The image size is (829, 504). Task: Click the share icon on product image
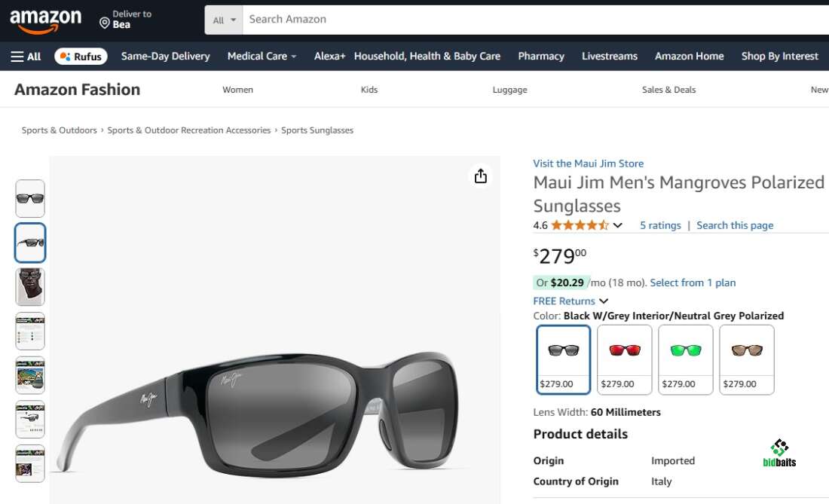pyautogui.click(x=481, y=176)
